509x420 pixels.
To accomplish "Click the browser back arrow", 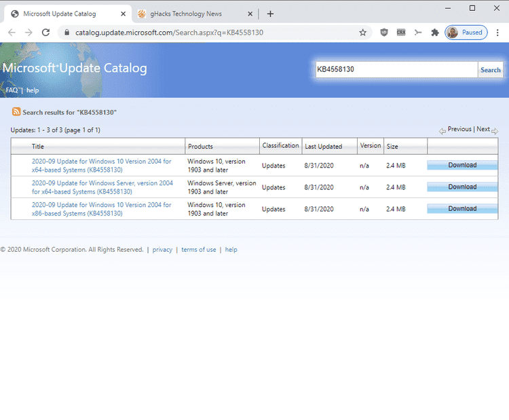I will pyautogui.click(x=12, y=33).
